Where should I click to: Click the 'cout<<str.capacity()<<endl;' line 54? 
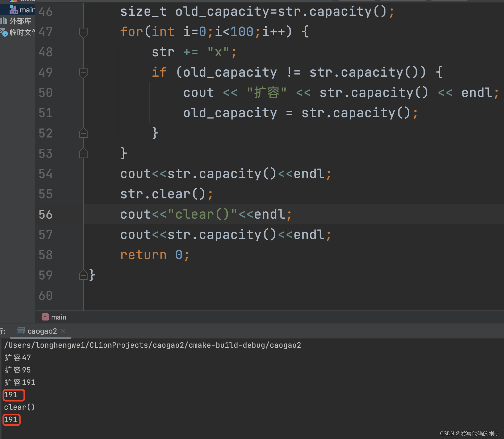point(226,174)
